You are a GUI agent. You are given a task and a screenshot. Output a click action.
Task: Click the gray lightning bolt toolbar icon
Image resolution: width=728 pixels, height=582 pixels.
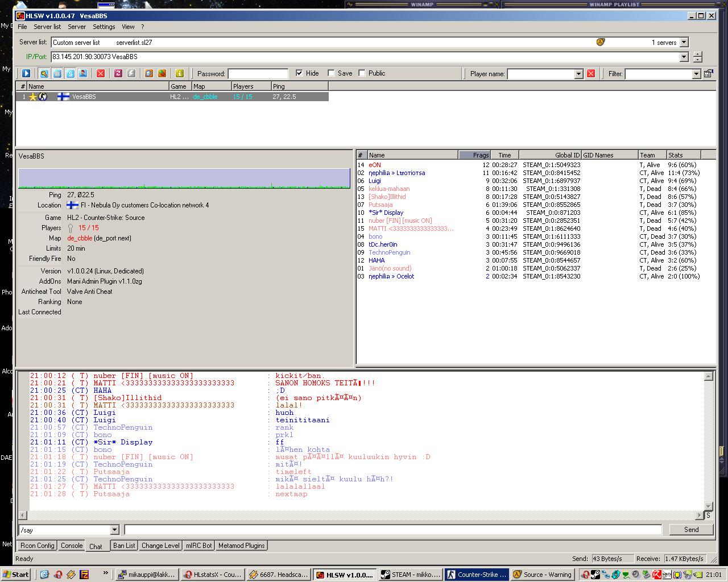click(x=131, y=73)
